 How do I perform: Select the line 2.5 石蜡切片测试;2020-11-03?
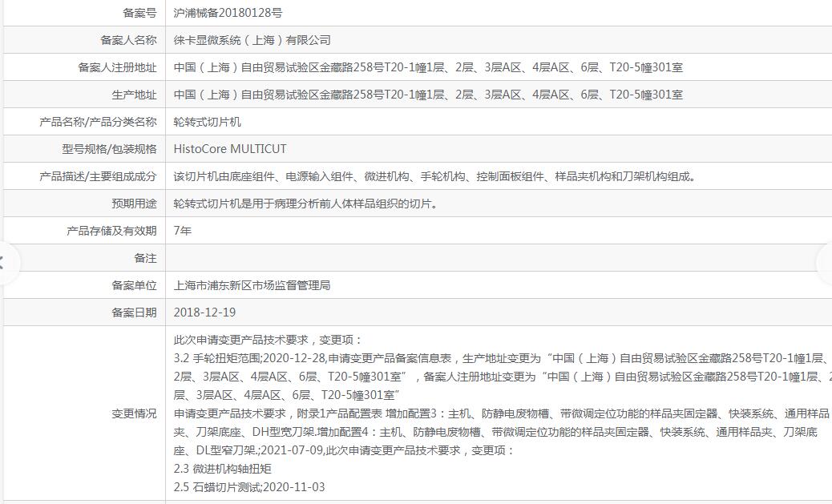pyautogui.click(x=248, y=487)
